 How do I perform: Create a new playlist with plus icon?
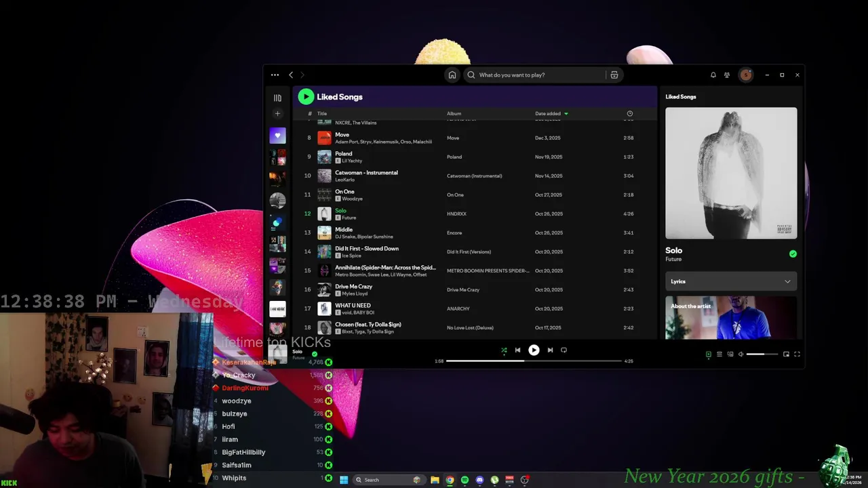277,113
